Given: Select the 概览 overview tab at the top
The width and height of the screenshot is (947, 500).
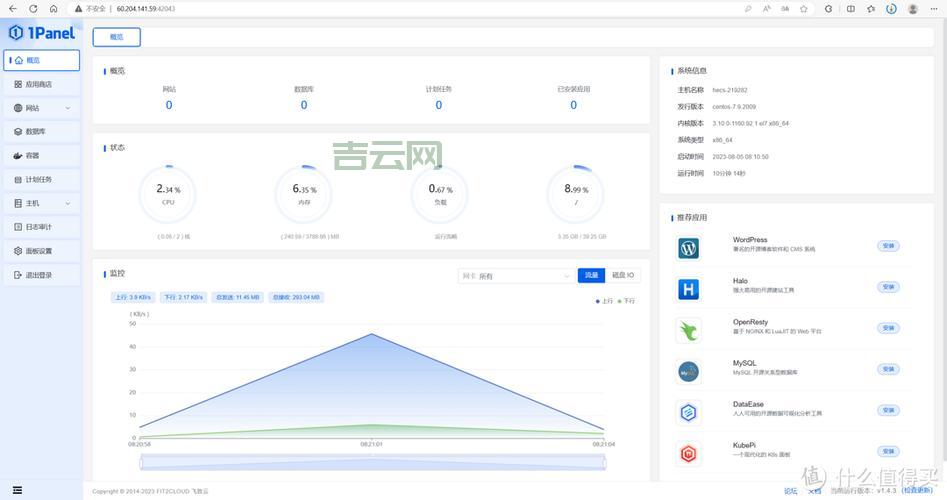Looking at the screenshot, I should [117, 37].
